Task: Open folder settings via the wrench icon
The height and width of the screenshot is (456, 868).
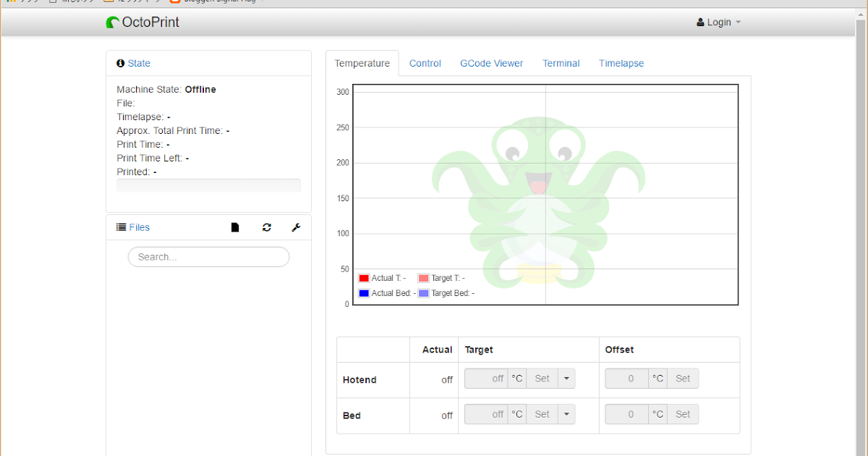Action: click(295, 227)
